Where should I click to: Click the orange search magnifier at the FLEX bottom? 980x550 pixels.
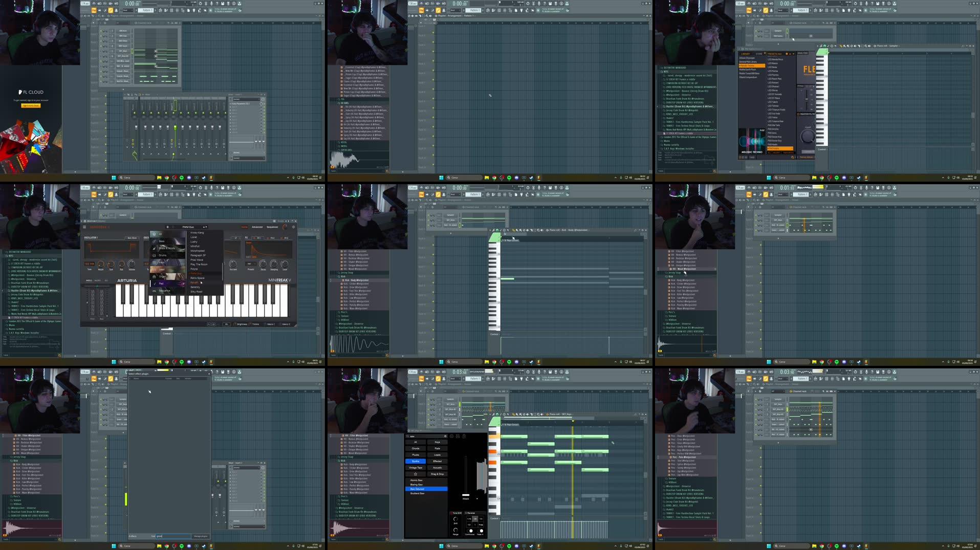point(794,157)
